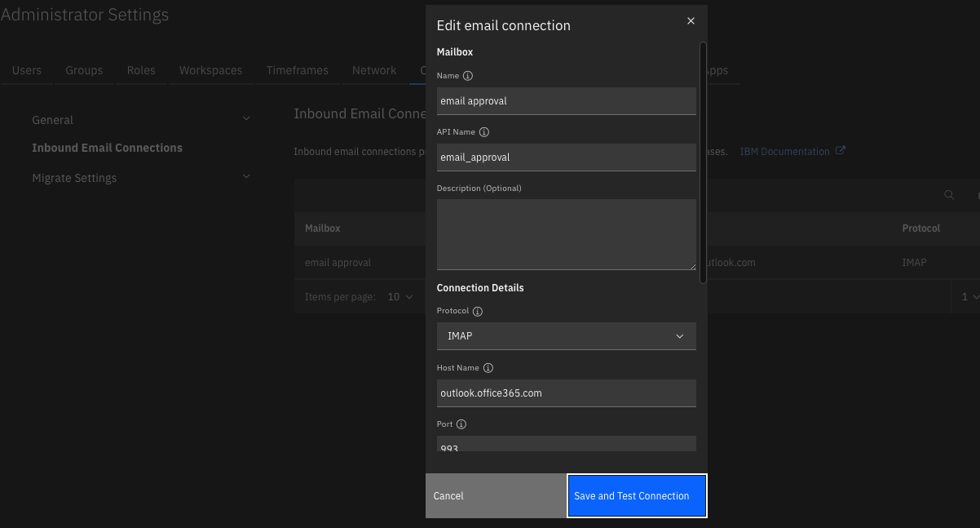The height and width of the screenshot is (528, 980).
Task: Open the IBM Documentation link
Action: [x=784, y=151]
